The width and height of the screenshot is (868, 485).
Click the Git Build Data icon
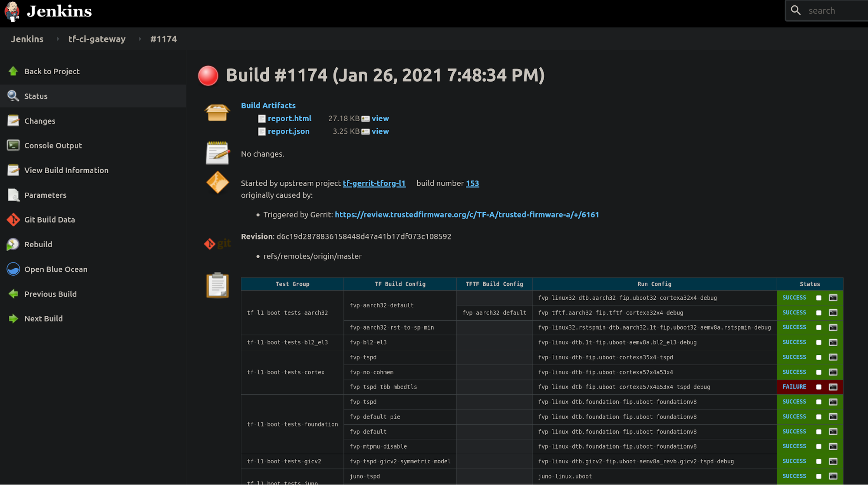tap(13, 220)
